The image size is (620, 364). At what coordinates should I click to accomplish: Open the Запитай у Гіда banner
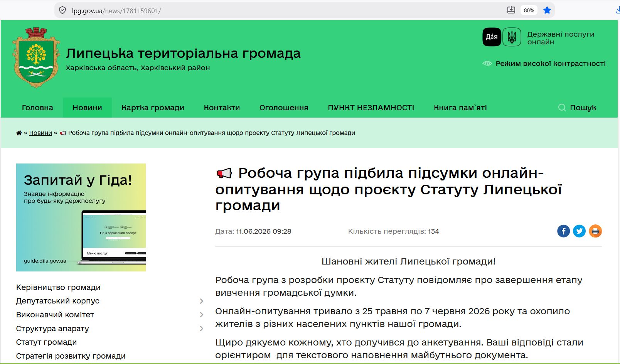[81, 217]
